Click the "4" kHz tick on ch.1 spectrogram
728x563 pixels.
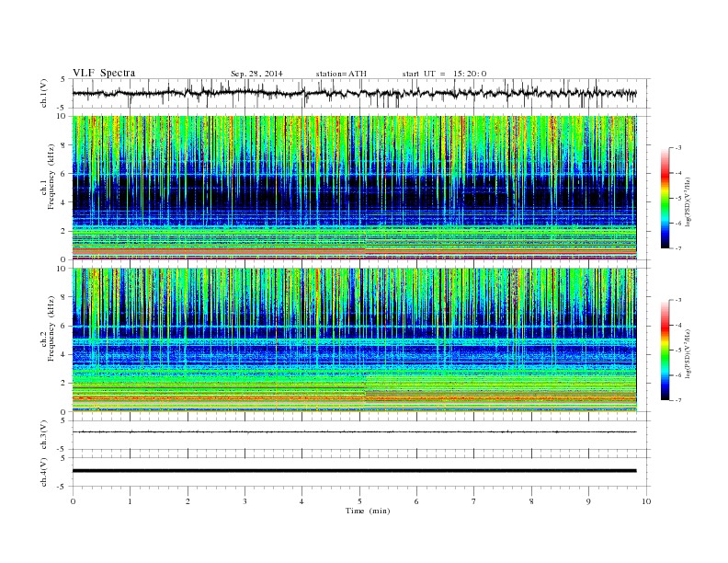click(64, 202)
